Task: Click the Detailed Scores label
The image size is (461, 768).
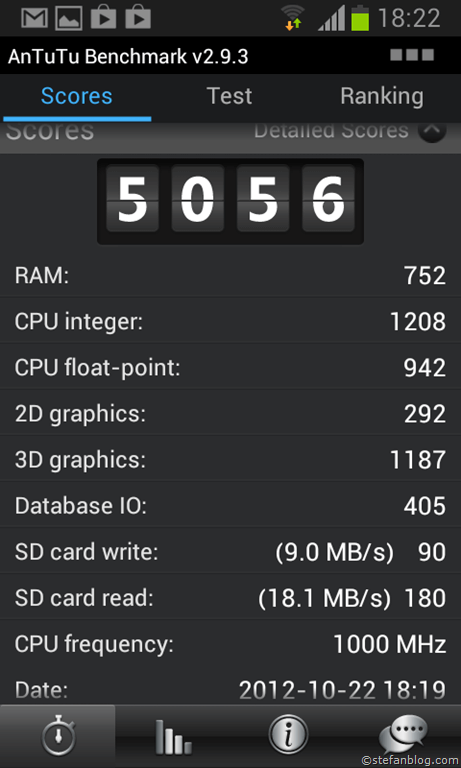Action: (331, 130)
